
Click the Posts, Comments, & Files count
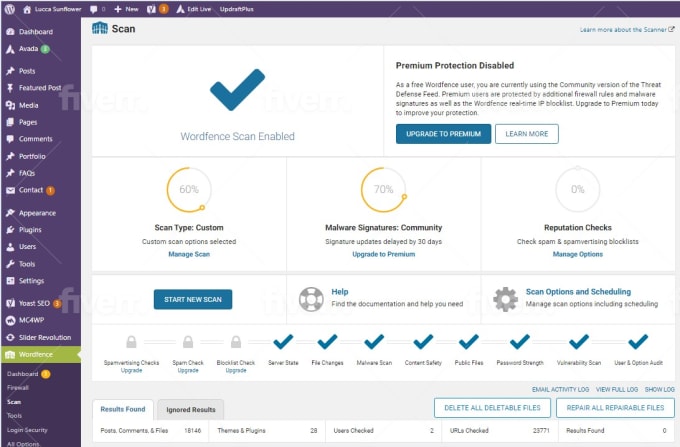[x=193, y=431]
